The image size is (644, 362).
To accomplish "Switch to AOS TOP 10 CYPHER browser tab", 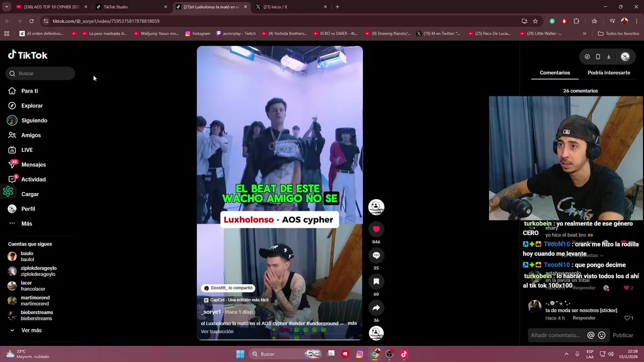I will [x=51, y=7].
